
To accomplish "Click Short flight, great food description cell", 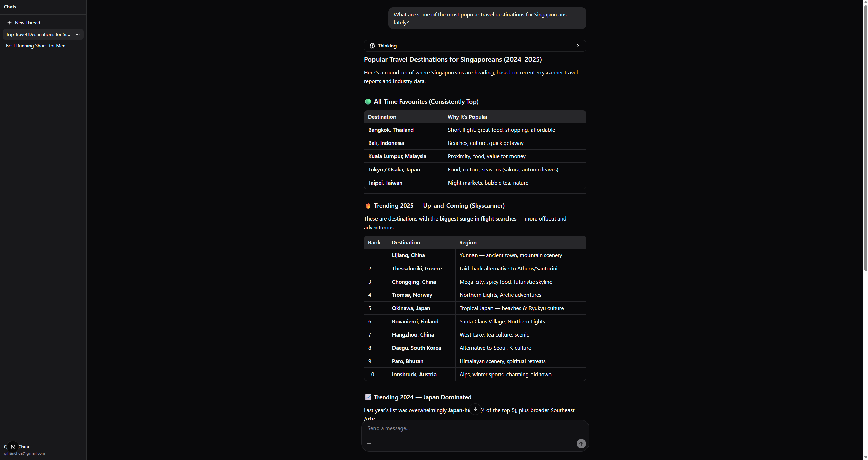I will [x=515, y=130].
